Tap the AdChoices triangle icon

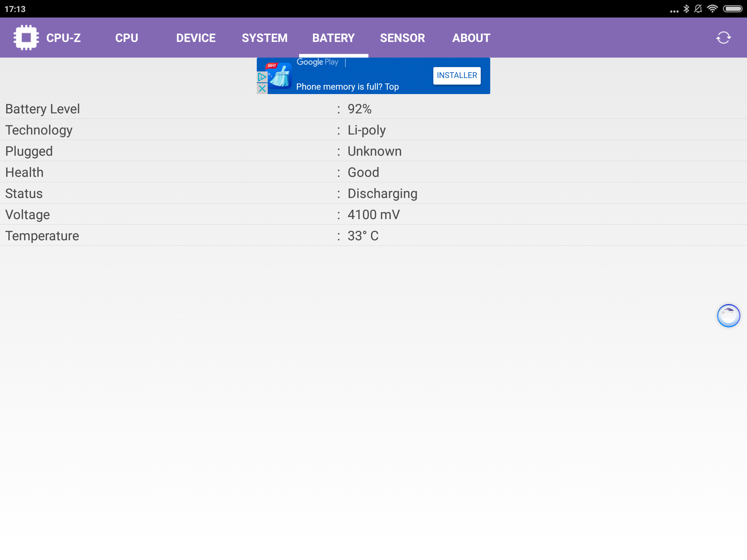tap(262, 77)
